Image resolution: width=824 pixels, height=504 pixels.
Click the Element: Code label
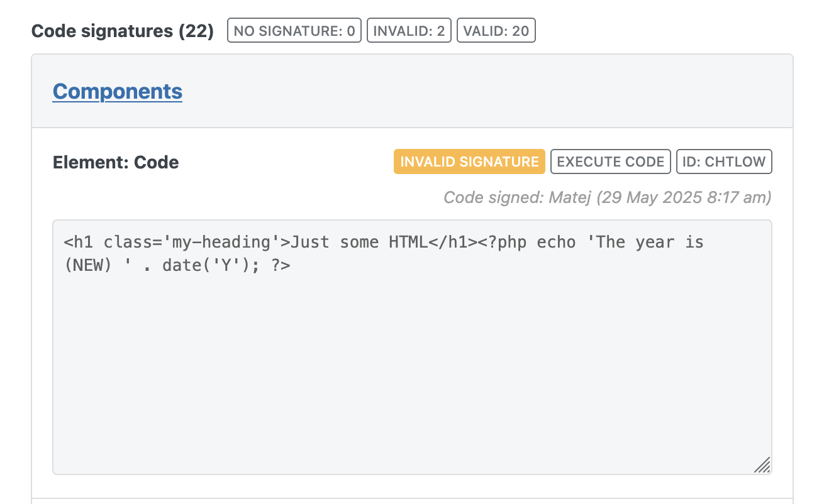point(116,162)
